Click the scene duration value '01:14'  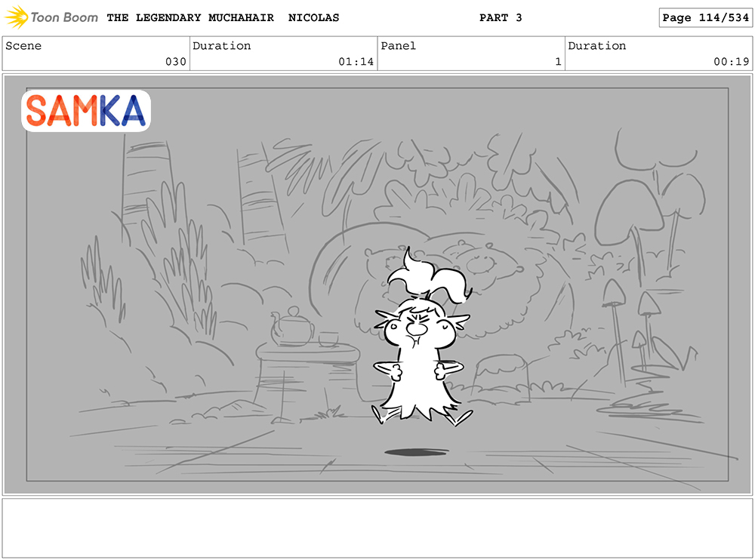356,62
